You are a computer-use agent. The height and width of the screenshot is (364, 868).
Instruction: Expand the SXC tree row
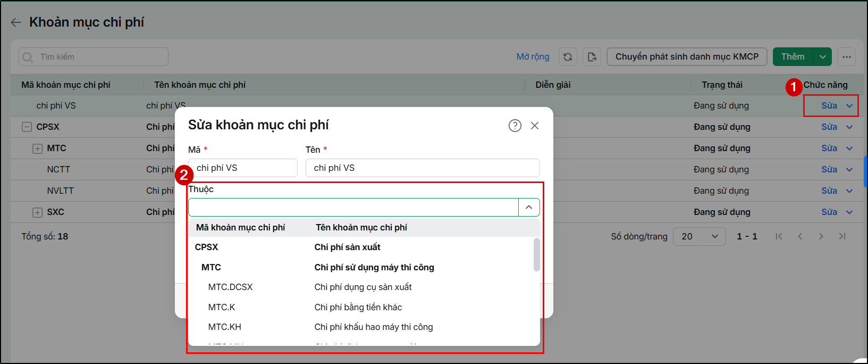tap(37, 212)
